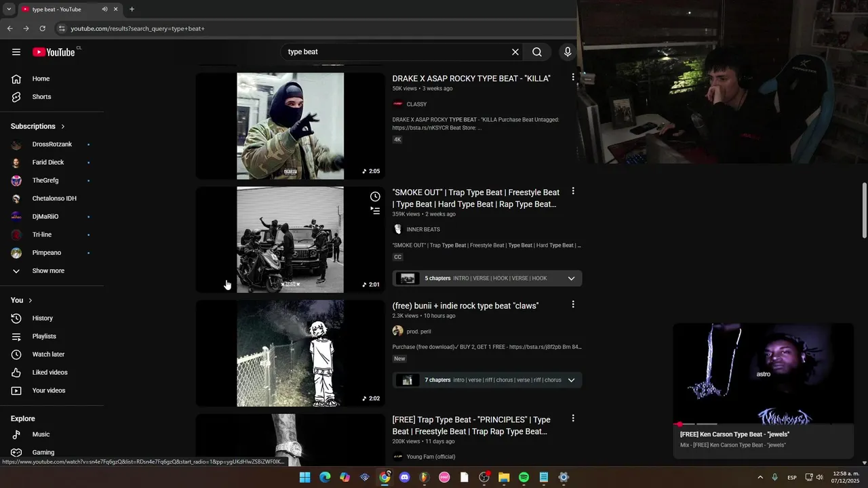Expand the You section
Screen dimensions: 868x488
(22, 300)
